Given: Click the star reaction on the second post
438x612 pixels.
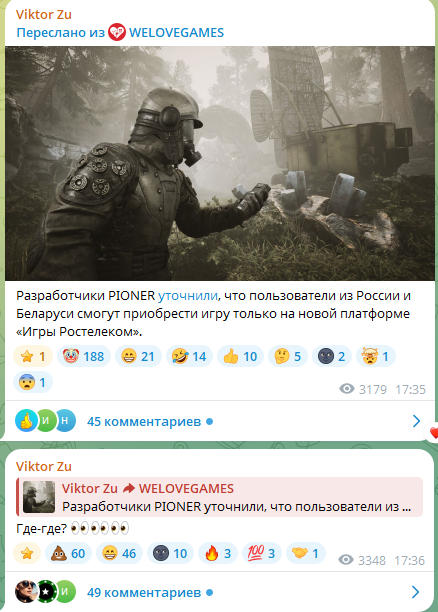Looking at the screenshot, I should point(27,553).
